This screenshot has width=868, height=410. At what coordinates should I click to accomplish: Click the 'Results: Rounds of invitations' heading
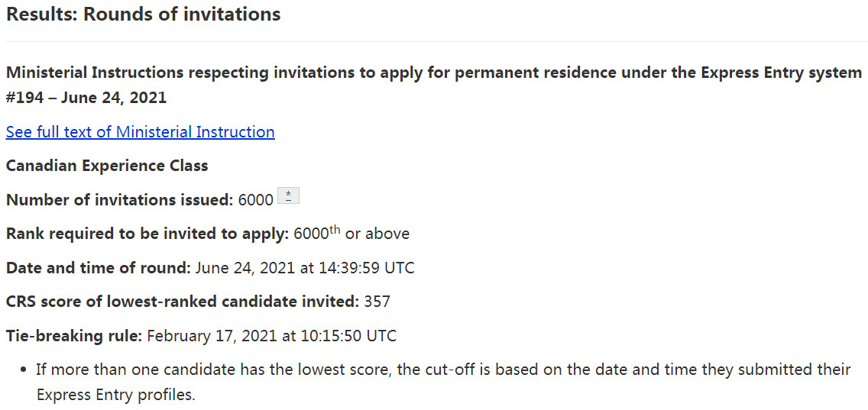(144, 15)
